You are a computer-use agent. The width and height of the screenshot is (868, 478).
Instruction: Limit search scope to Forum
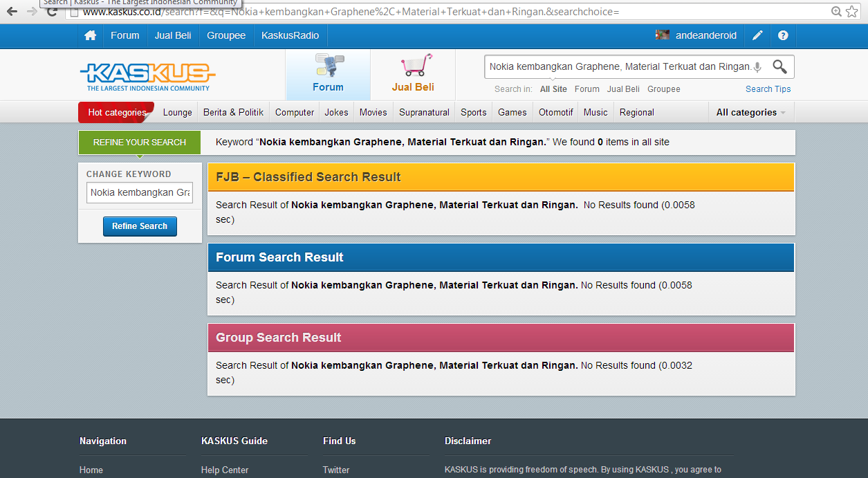[587, 89]
